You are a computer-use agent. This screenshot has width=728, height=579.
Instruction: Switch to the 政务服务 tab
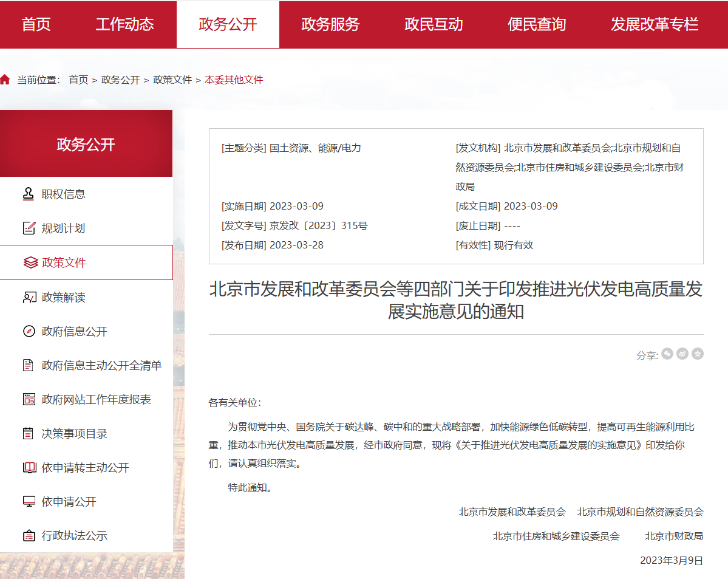330,24
